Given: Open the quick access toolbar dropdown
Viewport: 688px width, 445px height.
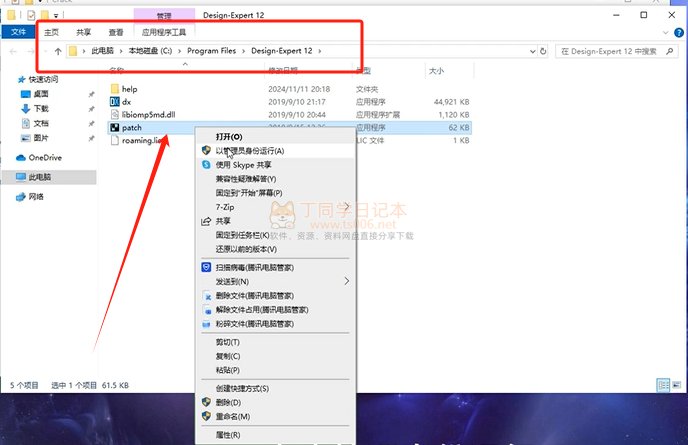Looking at the screenshot, I should click(56, 16).
